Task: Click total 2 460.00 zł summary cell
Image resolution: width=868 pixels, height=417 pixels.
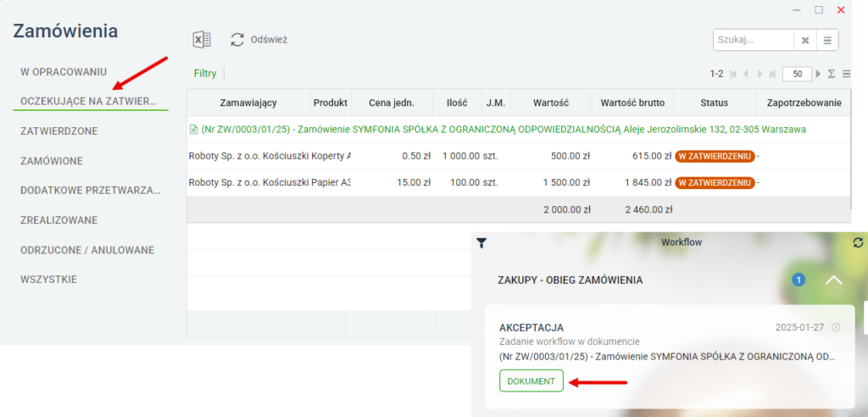Action: point(648,209)
